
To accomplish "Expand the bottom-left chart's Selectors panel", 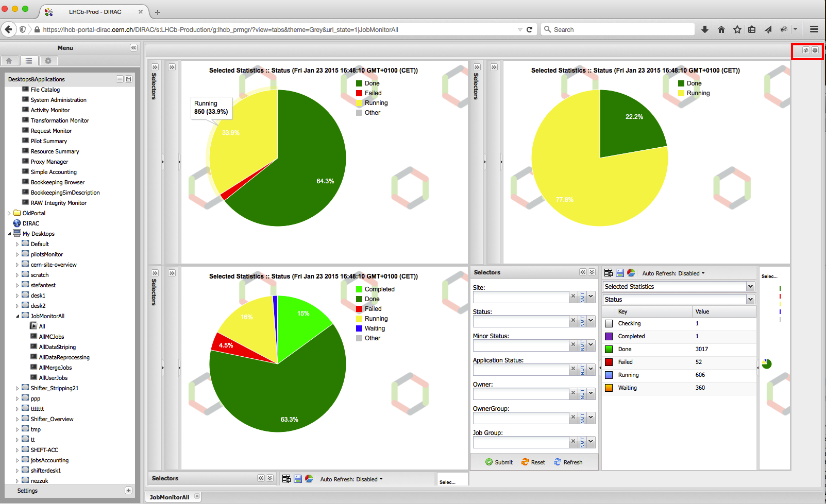I will click(x=155, y=273).
